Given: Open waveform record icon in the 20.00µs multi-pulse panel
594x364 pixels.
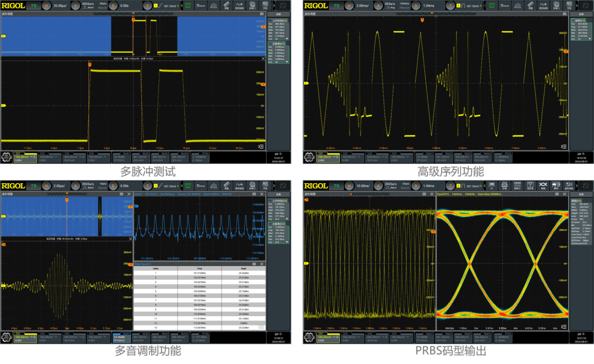Looking at the screenshot, I should [x=239, y=5].
